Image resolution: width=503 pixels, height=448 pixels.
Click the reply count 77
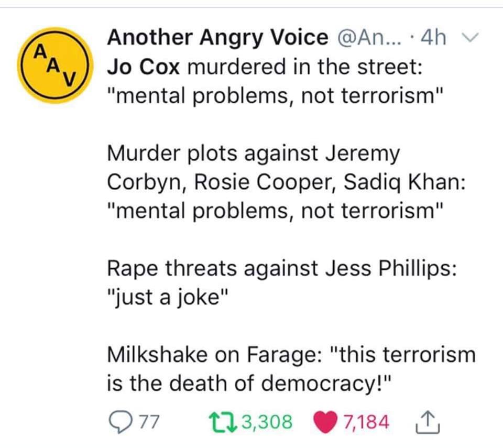pyautogui.click(x=148, y=421)
